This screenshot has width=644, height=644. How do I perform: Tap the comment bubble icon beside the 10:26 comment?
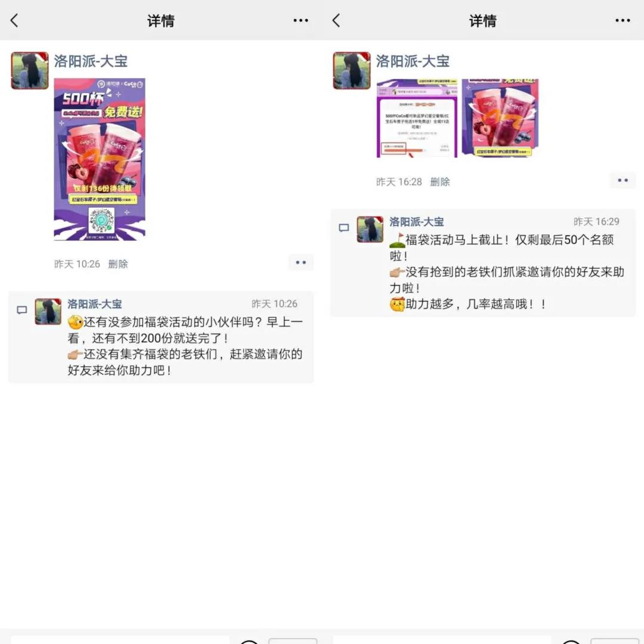22,310
